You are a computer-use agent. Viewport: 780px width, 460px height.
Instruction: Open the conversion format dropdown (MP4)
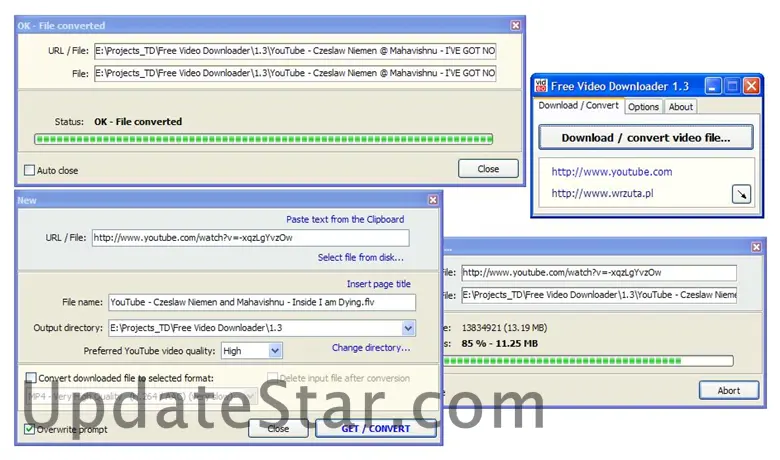[251, 396]
